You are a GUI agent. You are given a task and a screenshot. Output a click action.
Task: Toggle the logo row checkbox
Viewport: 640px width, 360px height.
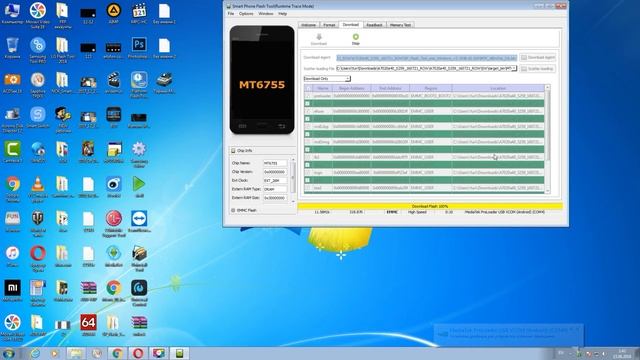(307, 173)
